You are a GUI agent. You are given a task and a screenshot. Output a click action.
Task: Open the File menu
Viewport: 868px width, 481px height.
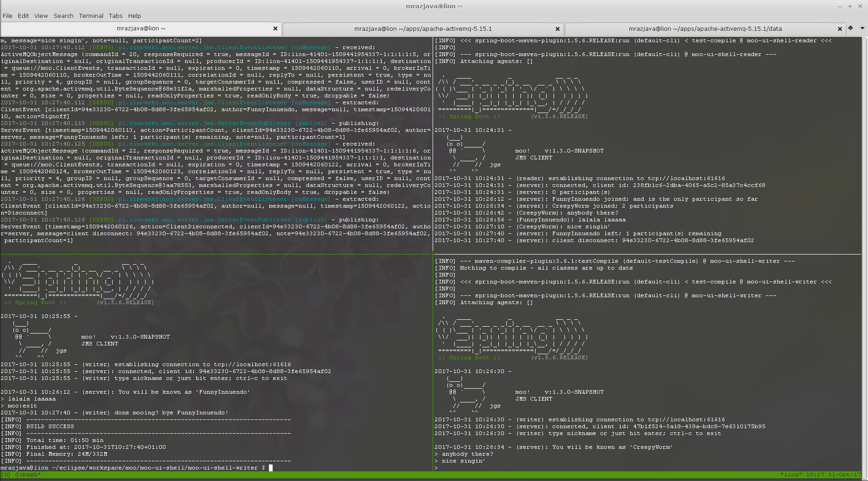pyautogui.click(x=7, y=16)
